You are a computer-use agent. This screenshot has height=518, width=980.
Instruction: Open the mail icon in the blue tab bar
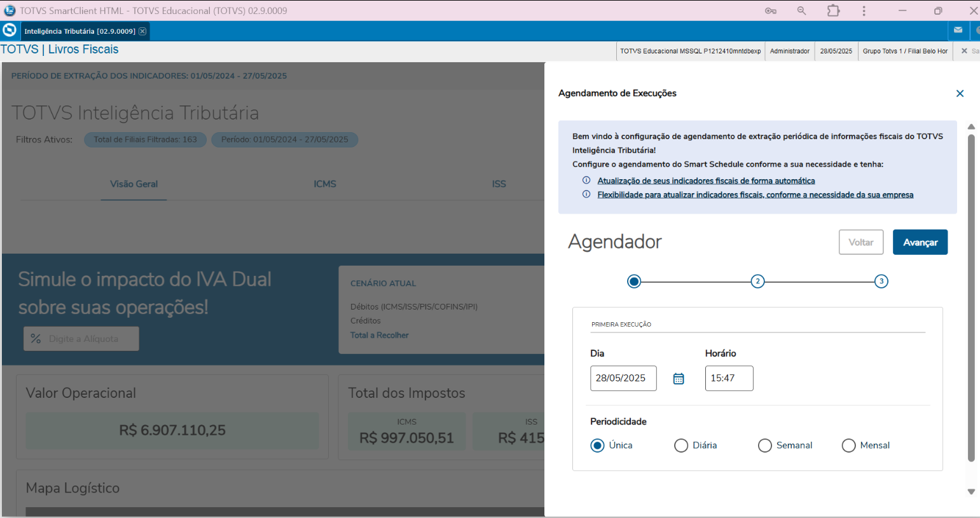pyautogui.click(x=958, y=31)
